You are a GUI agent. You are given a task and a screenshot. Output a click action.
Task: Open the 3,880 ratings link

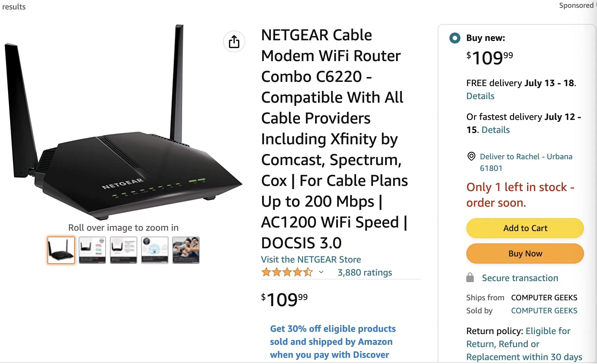coord(365,272)
